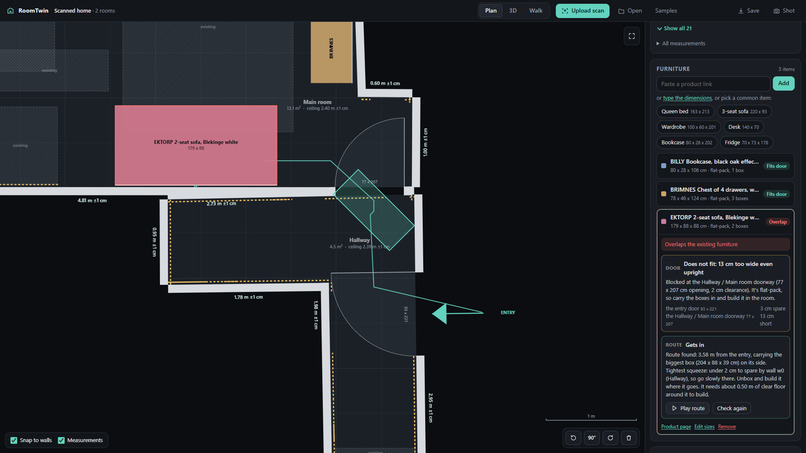Image resolution: width=806 pixels, height=453 pixels.
Task: Play the delivery route animation
Action: click(x=688, y=408)
